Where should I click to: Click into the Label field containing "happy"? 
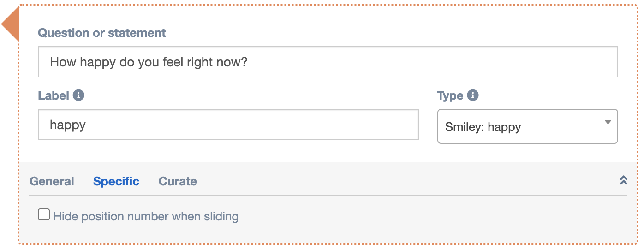[228, 125]
